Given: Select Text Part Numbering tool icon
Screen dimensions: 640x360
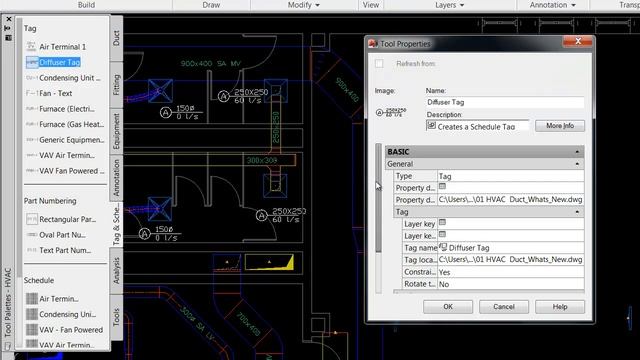Looking at the screenshot, I should pos(32,250).
